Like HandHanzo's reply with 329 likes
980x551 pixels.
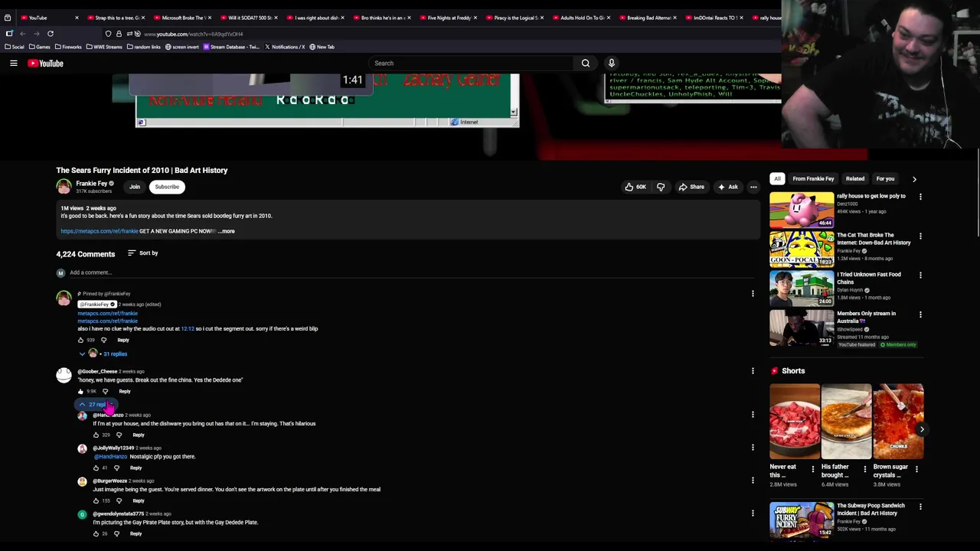coord(96,435)
